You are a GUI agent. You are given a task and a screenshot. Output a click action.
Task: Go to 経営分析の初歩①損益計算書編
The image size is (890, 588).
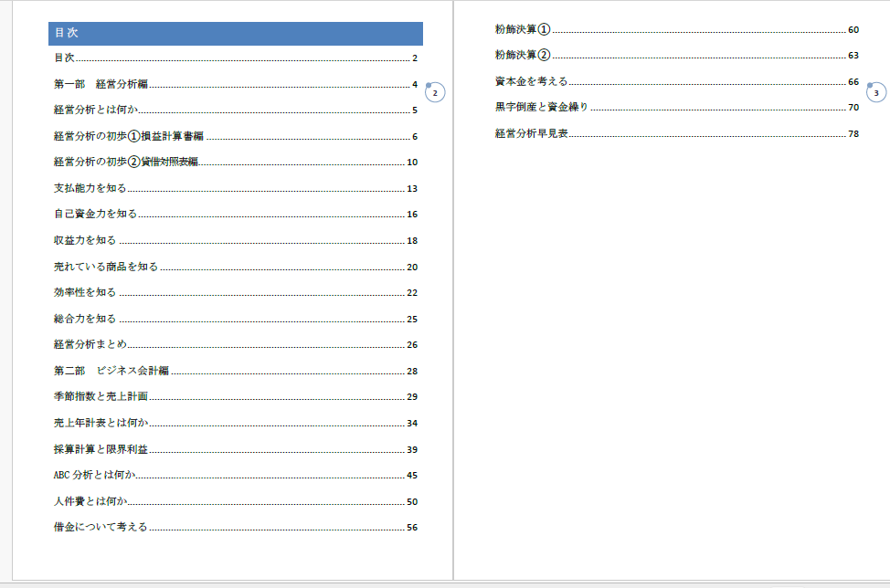click(x=128, y=137)
